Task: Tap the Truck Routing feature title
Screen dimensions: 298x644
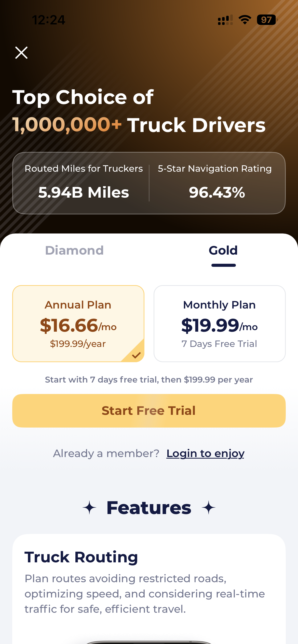Action: coord(81,557)
